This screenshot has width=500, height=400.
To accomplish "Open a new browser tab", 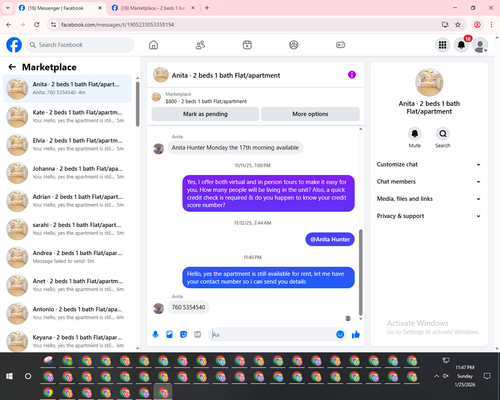I will 207,8.
